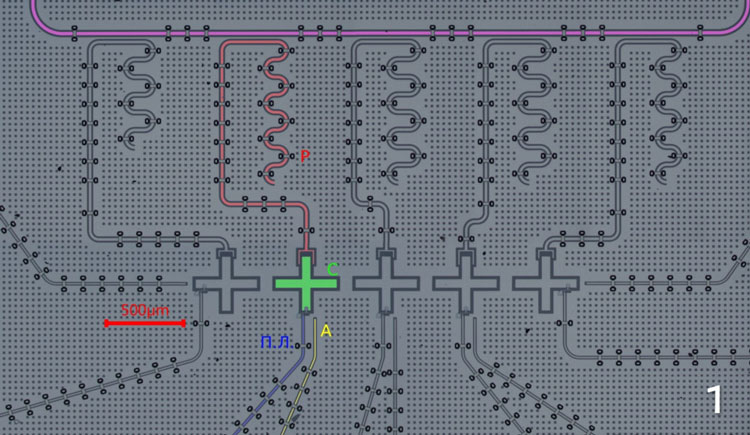The width and height of the screenshot is (750, 435).
Task: Click the blue П. Л. label
Action: [x=275, y=343]
